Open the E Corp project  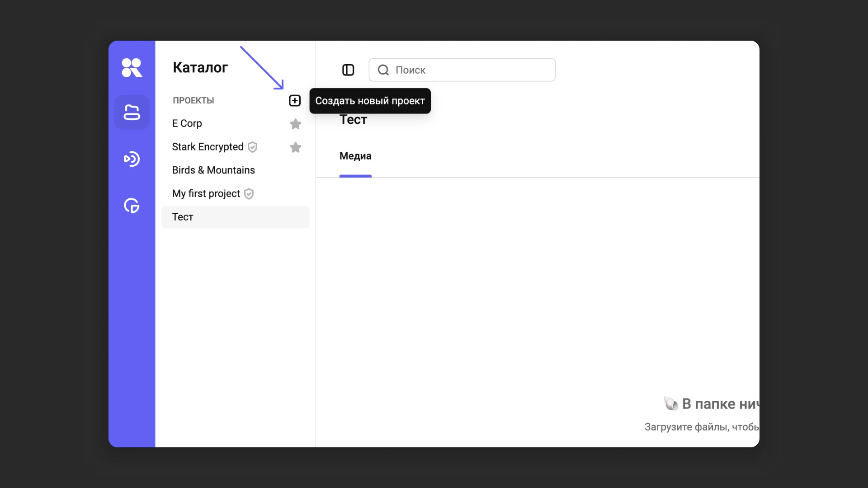tap(187, 123)
